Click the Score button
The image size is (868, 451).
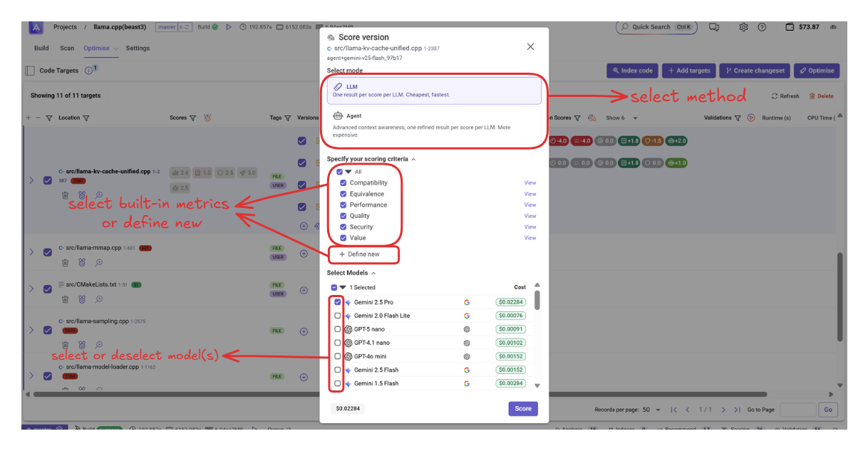pos(522,409)
